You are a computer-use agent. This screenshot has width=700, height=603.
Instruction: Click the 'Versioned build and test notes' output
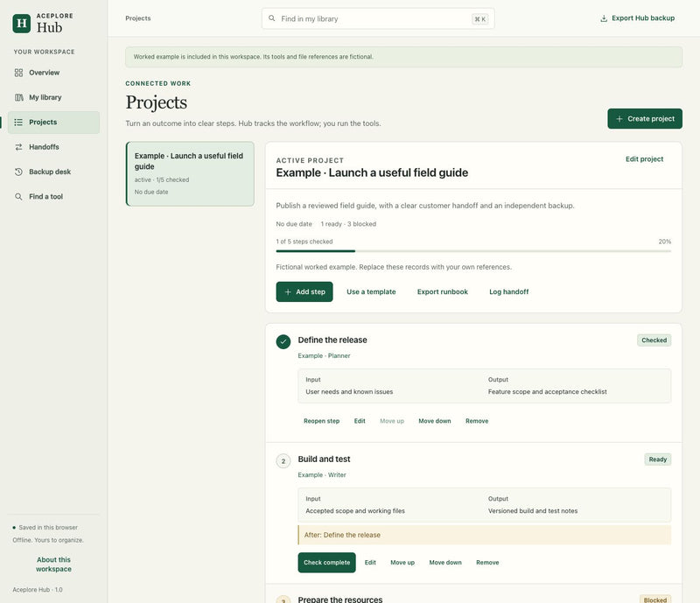(x=533, y=511)
